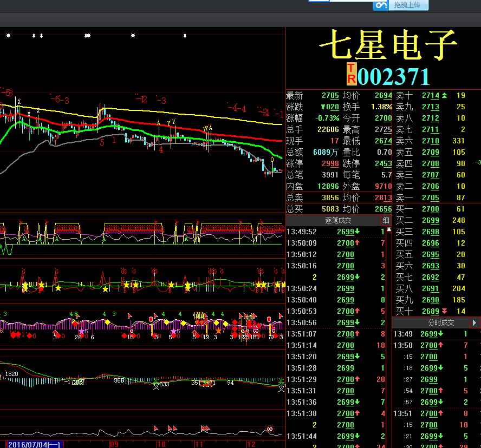This screenshot has height=448, width=481.
Task: Click the 卖六 volume 331
Action: 459,141
